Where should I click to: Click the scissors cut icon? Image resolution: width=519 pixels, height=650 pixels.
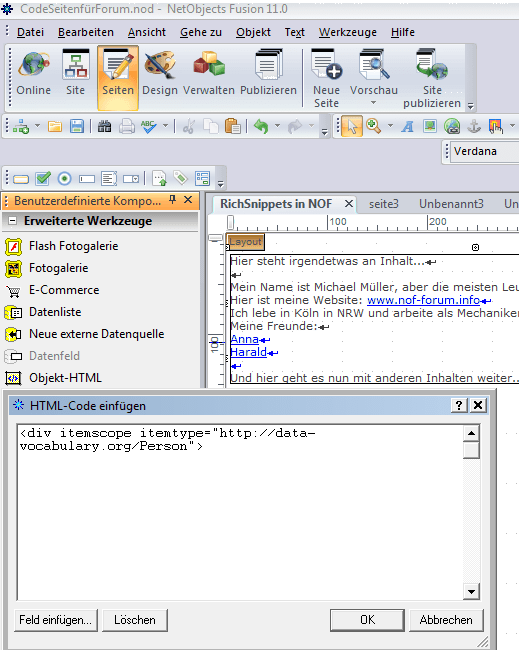(x=189, y=126)
